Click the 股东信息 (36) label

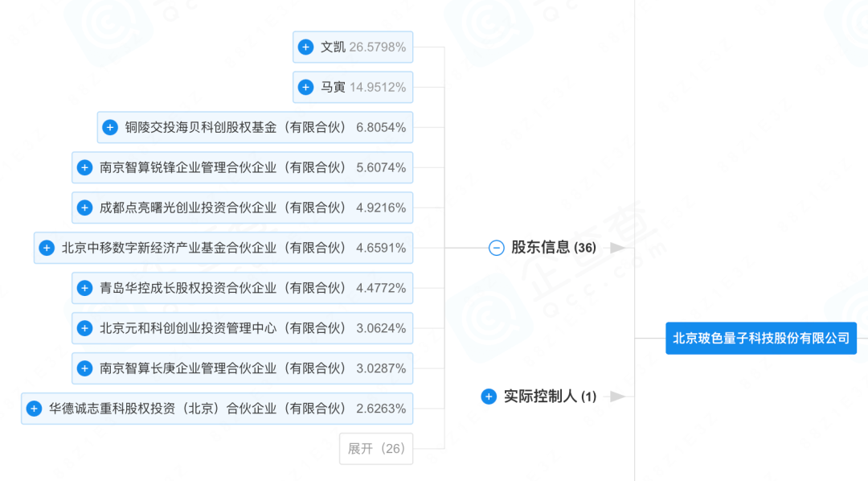(x=554, y=248)
